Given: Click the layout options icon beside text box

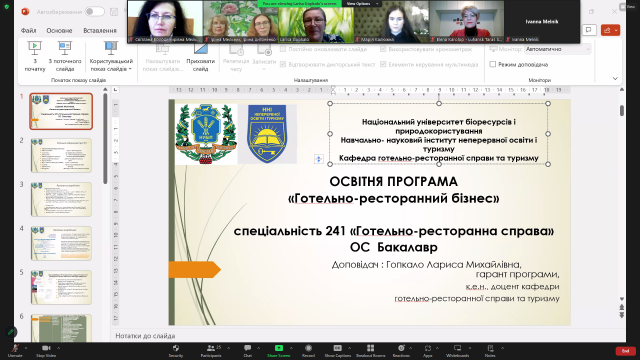Looking at the screenshot, I should pos(319,159).
